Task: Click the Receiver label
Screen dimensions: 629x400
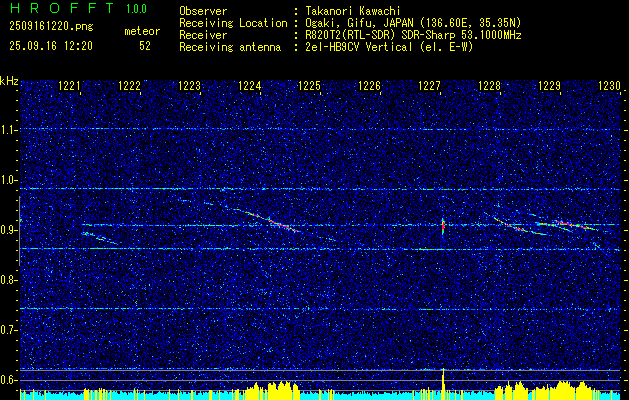Action: pyautogui.click(x=203, y=35)
